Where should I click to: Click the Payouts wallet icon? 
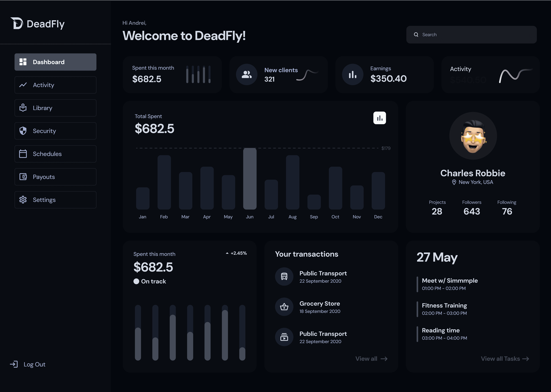(x=23, y=177)
